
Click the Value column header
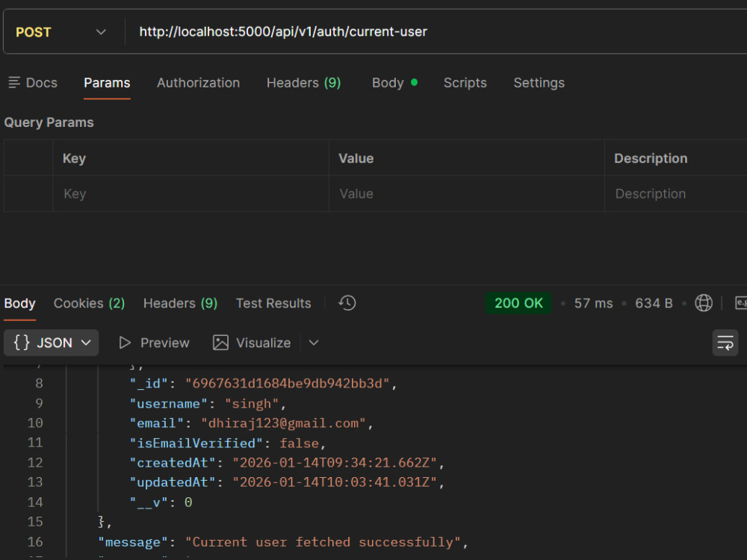pos(356,158)
